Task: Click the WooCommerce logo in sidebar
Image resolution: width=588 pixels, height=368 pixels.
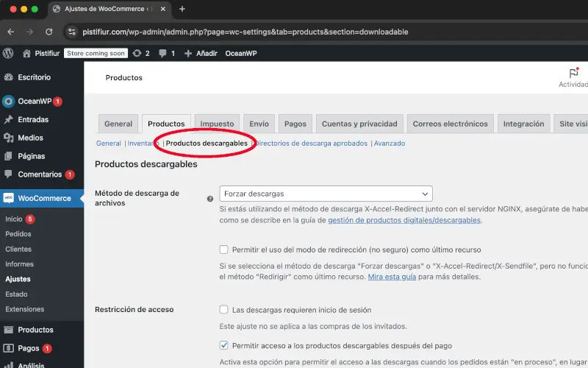Action: click(8, 198)
